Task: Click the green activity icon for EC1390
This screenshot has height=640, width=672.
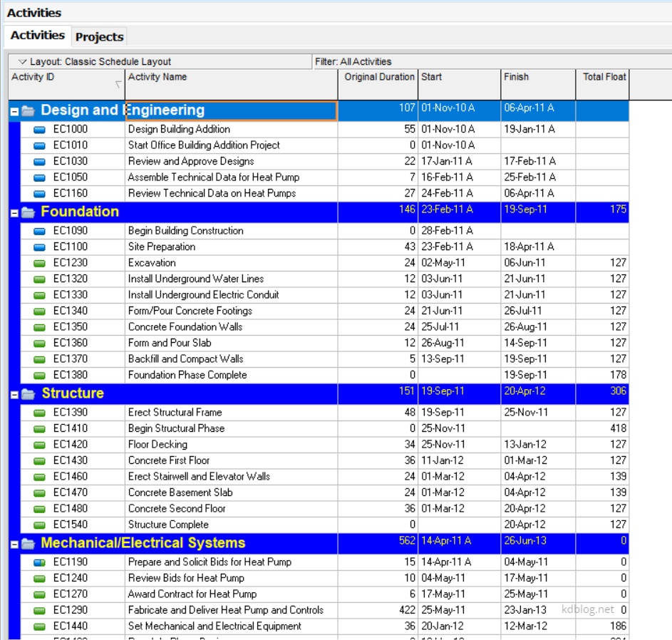Action: point(39,413)
